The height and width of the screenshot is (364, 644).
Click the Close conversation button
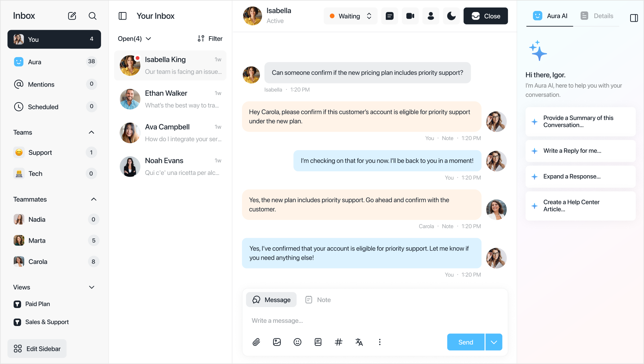pos(485,16)
